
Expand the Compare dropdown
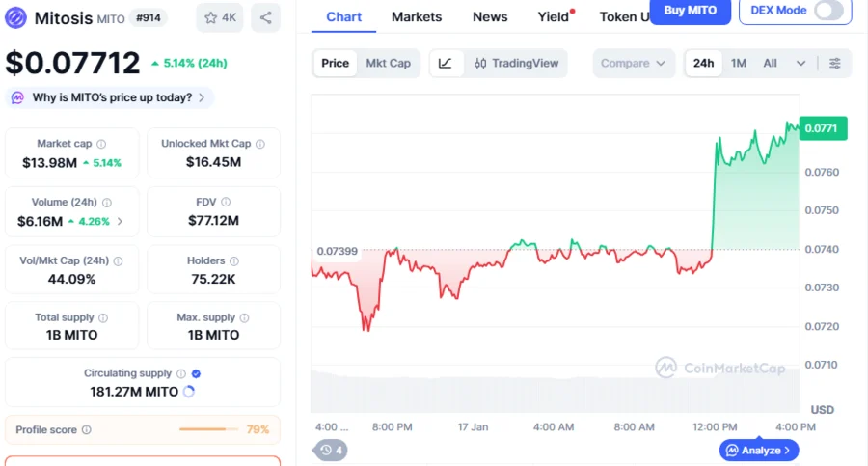coord(633,63)
